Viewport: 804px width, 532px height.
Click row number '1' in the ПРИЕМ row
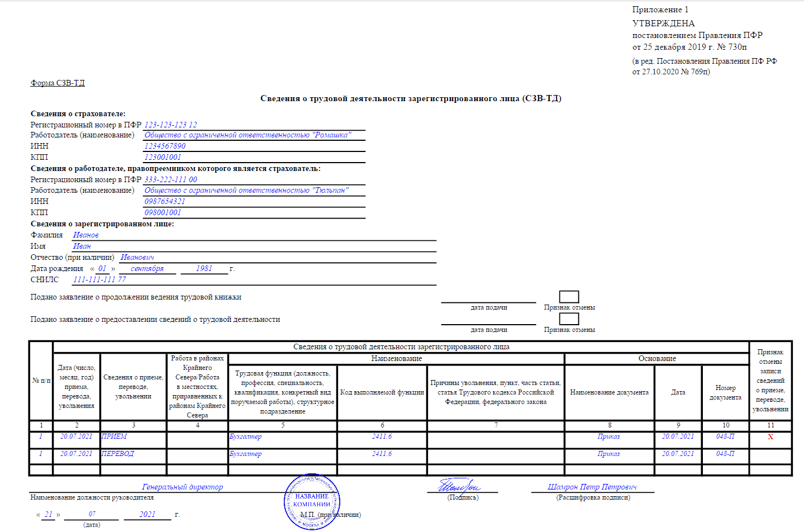tap(41, 436)
